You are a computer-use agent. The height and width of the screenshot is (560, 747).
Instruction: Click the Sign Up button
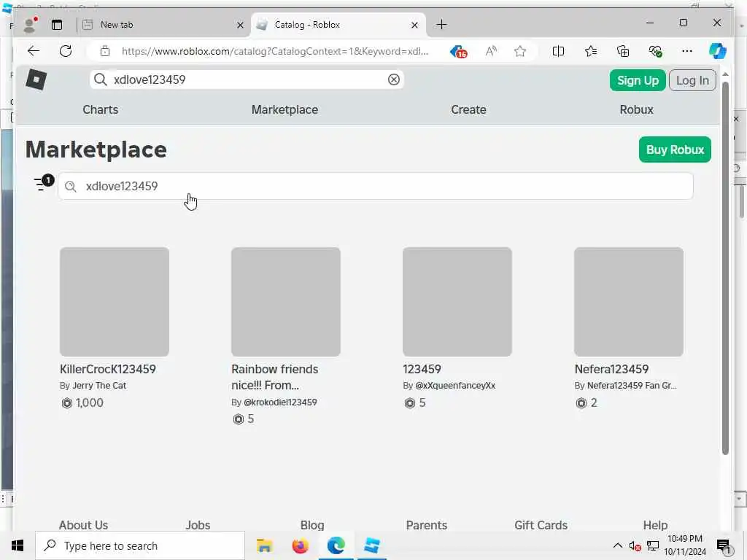638,80
